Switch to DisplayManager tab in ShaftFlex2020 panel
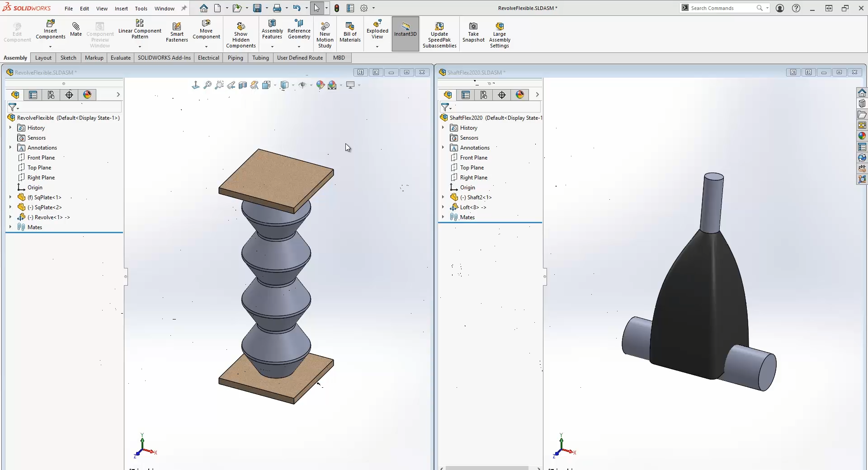 tap(520, 94)
